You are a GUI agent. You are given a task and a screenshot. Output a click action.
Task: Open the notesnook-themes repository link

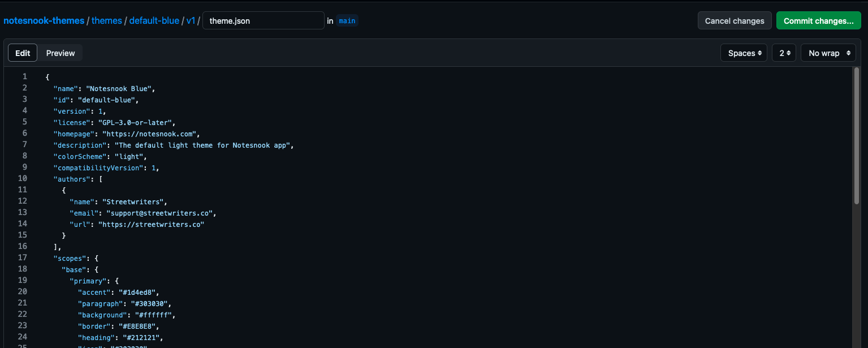[44, 20]
